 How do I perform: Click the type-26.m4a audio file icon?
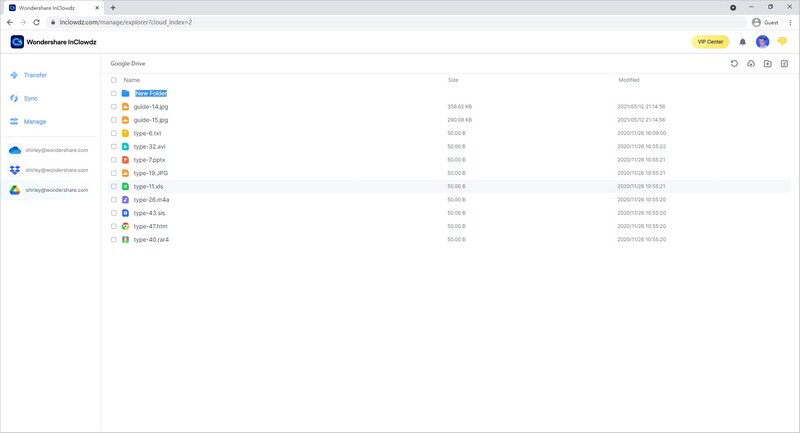(x=126, y=199)
